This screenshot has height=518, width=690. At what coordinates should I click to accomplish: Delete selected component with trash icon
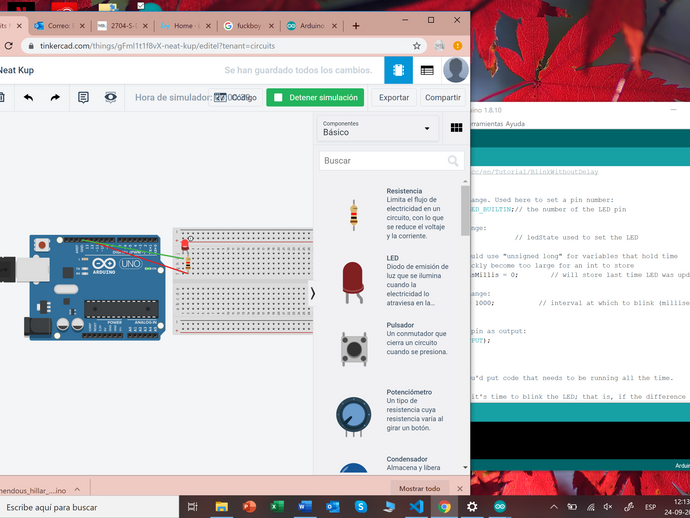pyautogui.click(x=2, y=97)
